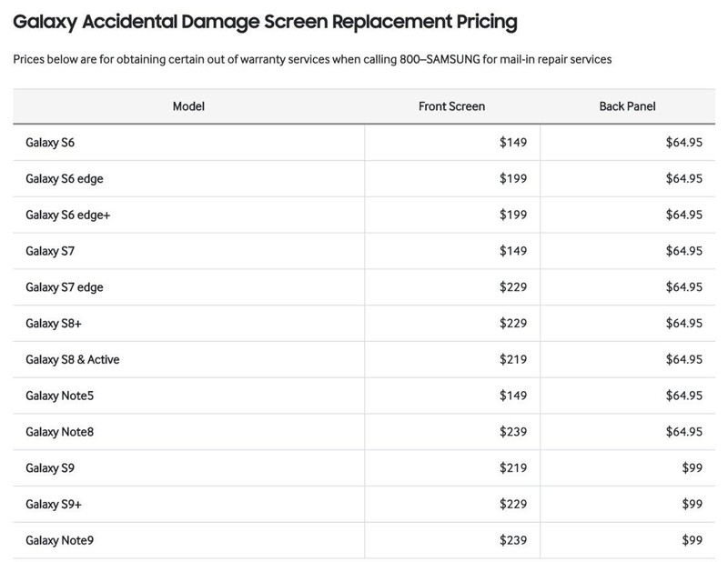Select the Galaxy S6 edge model cell

click(64, 179)
